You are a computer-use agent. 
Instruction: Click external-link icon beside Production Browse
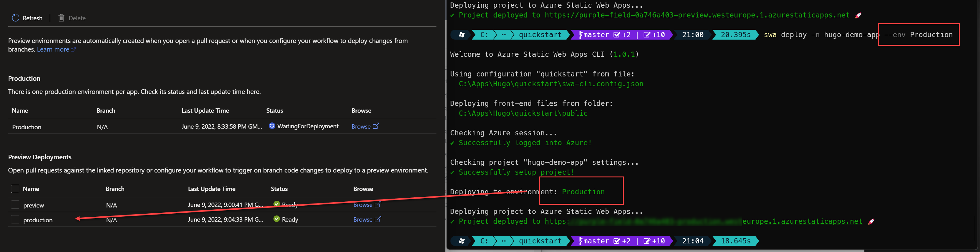click(376, 126)
